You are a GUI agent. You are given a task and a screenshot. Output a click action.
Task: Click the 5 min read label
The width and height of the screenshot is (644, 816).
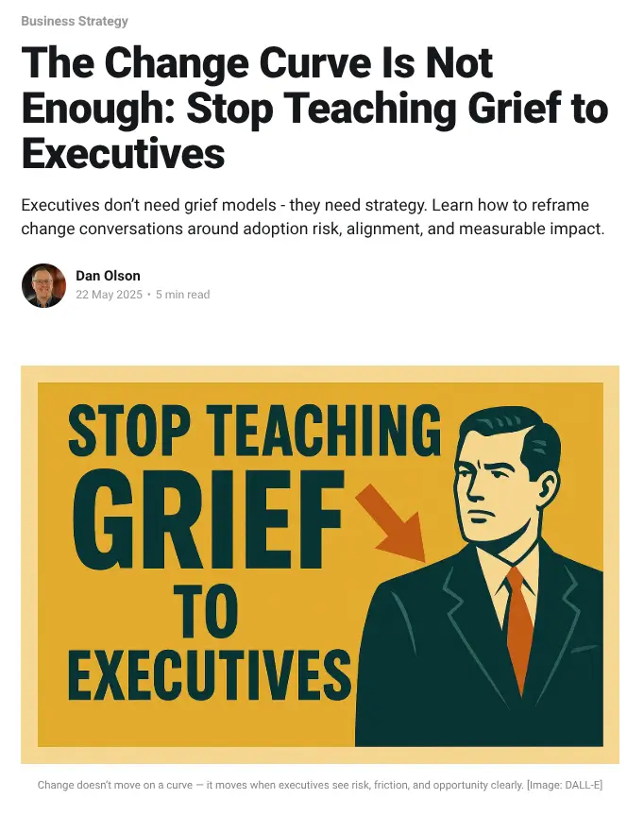point(182,295)
